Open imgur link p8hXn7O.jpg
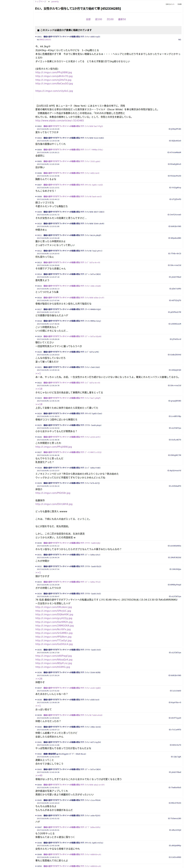This screenshot has width=186, height=868. pos(54,76)
